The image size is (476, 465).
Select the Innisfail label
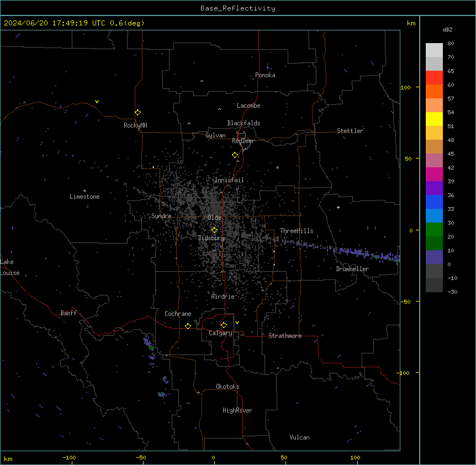tap(229, 180)
